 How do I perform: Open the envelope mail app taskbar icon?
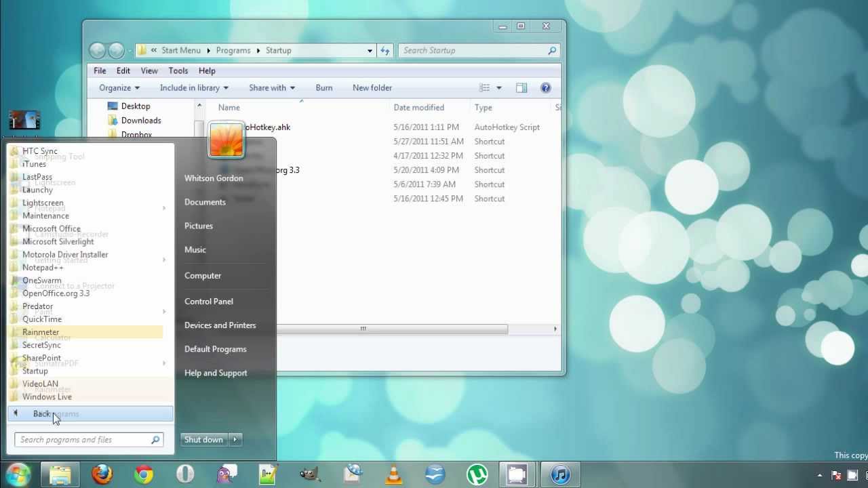352,474
